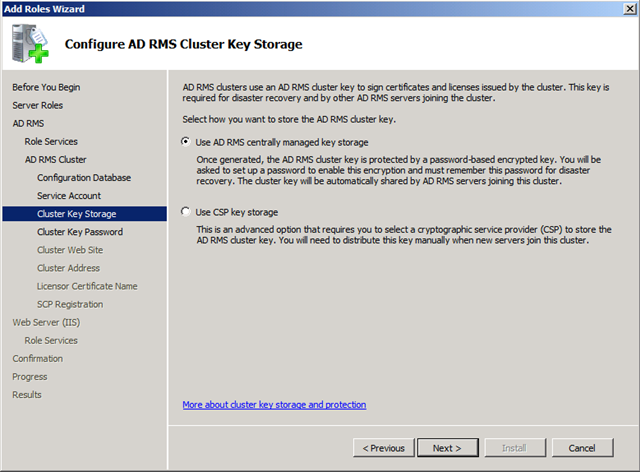Screen dimensions: 640x472
Task: Go back with the Previous button
Action: (x=384, y=448)
